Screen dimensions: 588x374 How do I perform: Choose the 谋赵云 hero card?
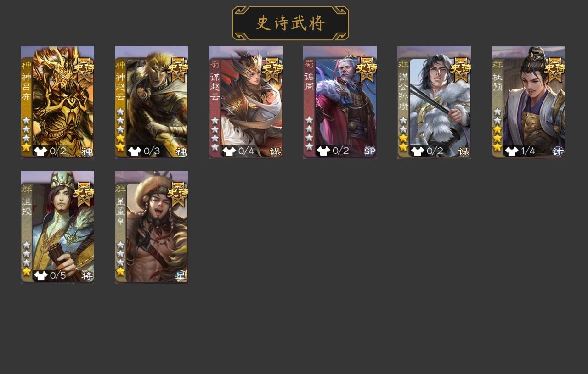[x=246, y=102]
